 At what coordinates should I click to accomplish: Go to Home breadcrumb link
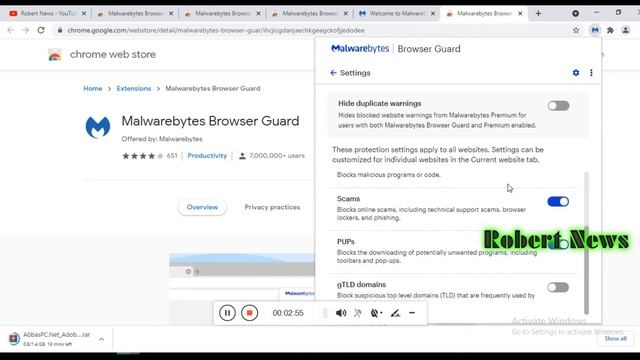tap(93, 88)
